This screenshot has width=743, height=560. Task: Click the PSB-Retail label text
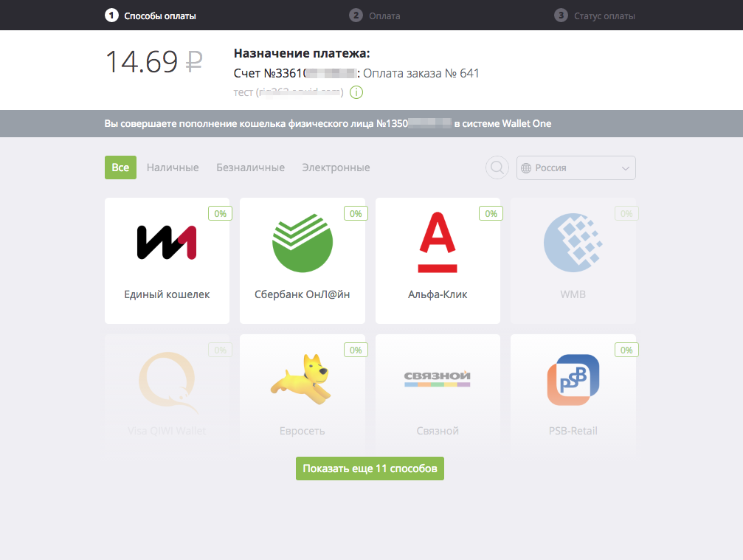tap(573, 431)
